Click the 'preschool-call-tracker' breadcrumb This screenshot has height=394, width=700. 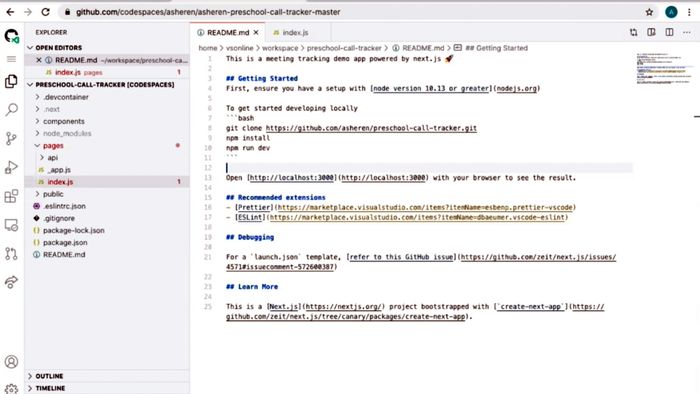click(x=344, y=48)
